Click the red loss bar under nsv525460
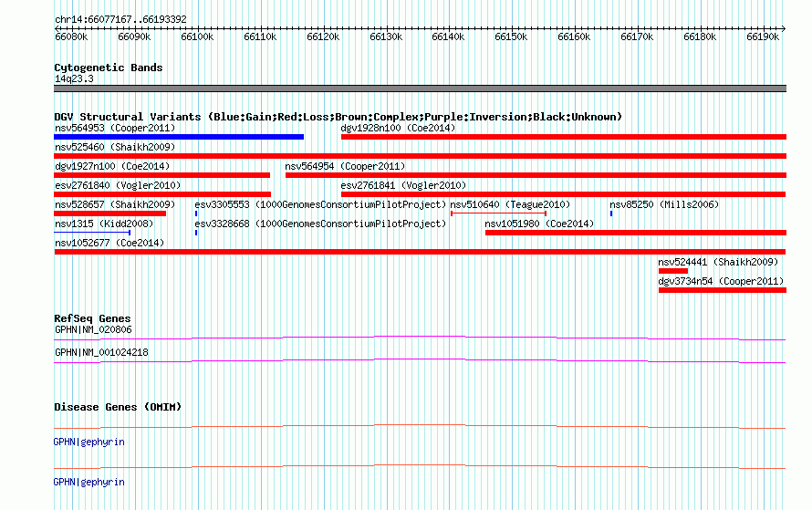 click(x=420, y=156)
